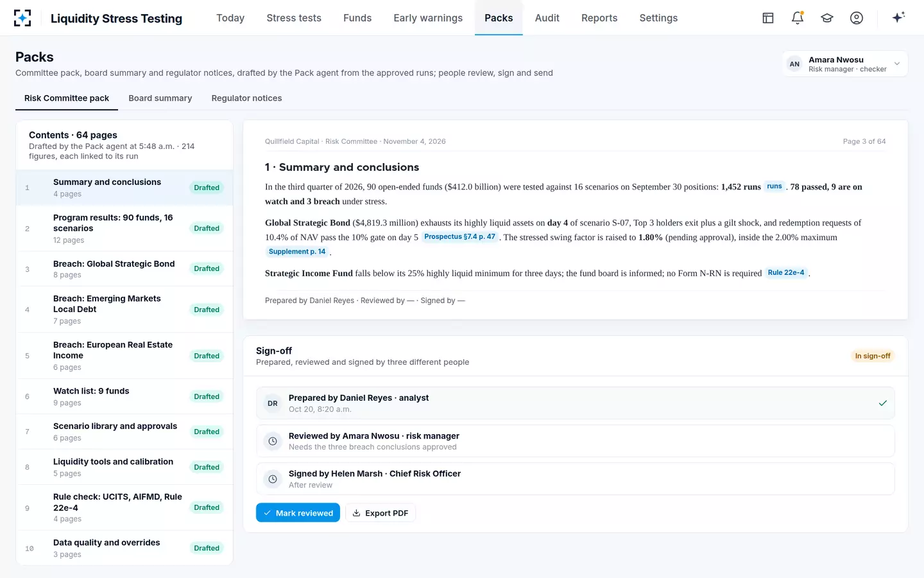The height and width of the screenshot is (578, 924).
Task: Go to the Today tab
Action: pyautogui.click(x=230, y=18)
